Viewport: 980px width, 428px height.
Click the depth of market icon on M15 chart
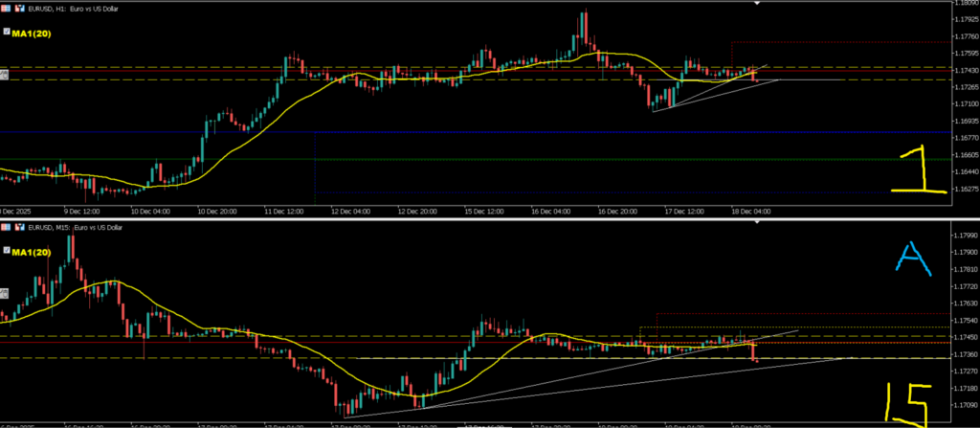(x=17, y=227)
